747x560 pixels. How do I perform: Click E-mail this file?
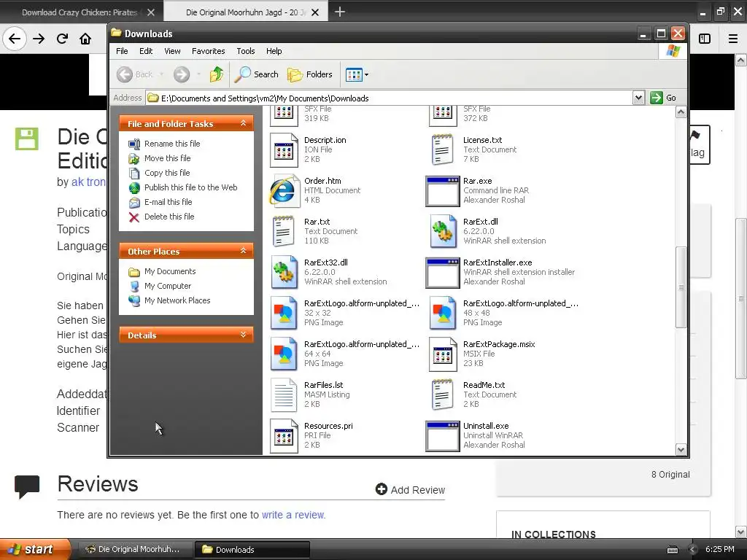(169, 202)
